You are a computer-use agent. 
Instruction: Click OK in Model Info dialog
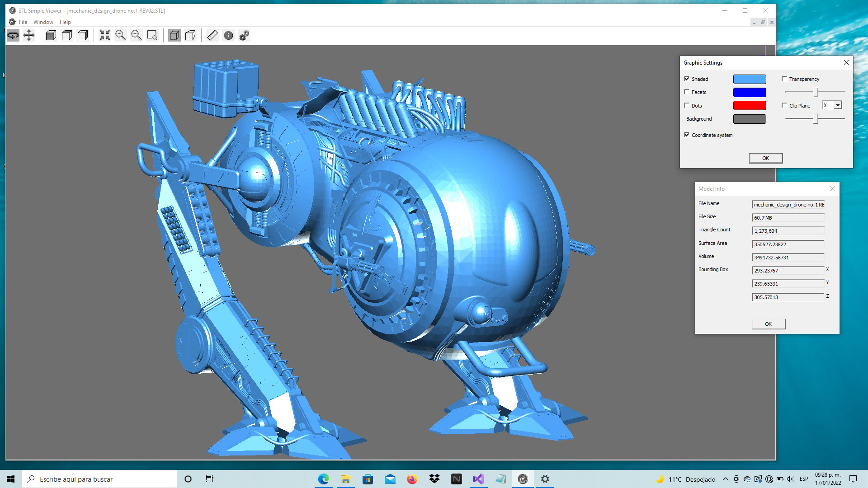coord(768,324)
